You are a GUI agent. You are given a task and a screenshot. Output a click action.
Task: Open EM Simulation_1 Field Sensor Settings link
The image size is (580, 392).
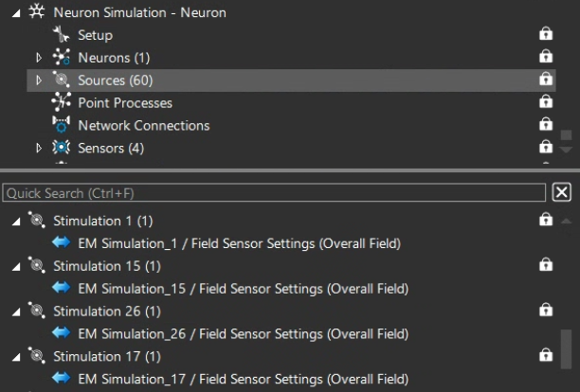pyautogui.click(x=239, y=243)
